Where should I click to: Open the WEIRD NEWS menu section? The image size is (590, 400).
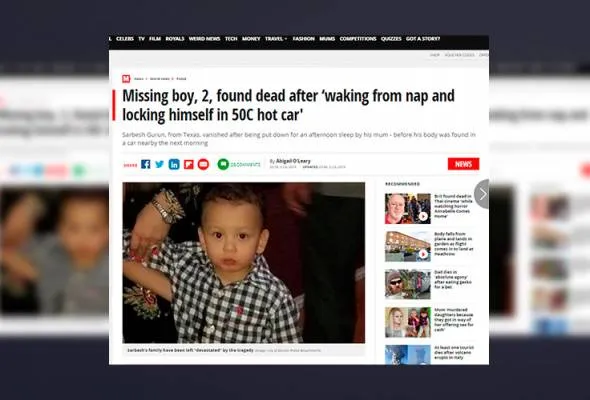[204, 39]
